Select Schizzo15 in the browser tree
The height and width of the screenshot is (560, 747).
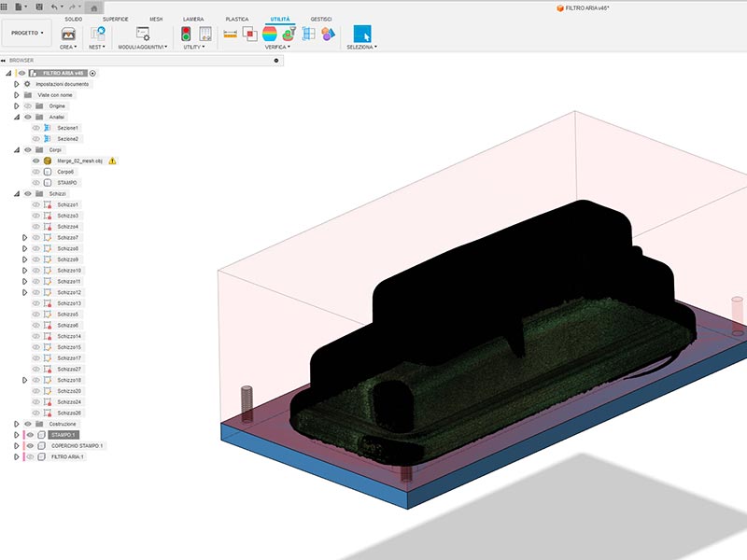pyautogui.click(x=69, y=347)
